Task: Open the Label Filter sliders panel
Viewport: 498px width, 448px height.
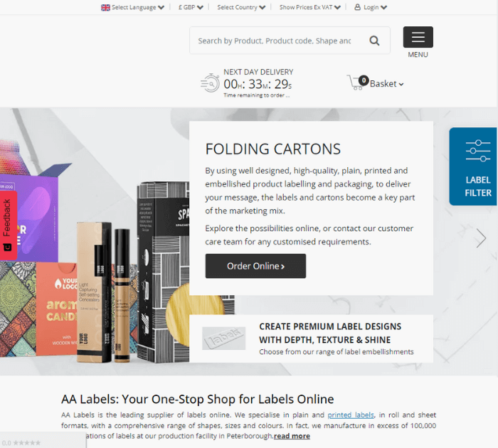Action: click(474, 166)
